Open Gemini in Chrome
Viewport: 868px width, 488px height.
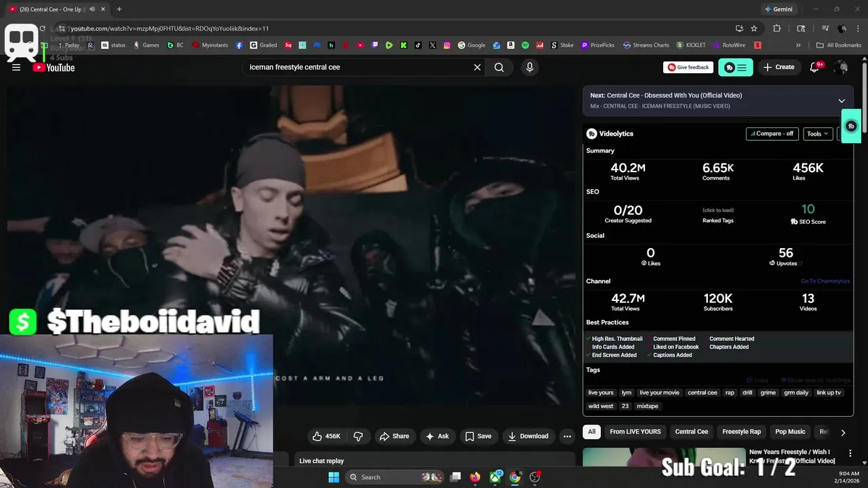click(778, 9)
